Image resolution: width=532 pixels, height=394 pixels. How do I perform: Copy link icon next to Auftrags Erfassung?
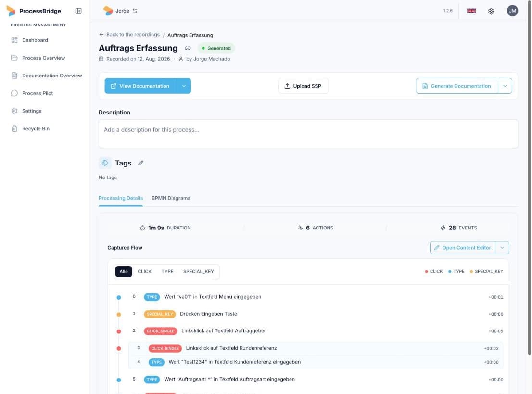[188, 48]
